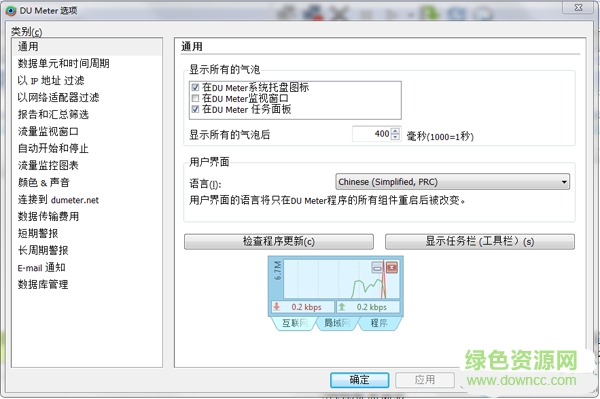This screenshot has width=600, height=399.
Task: Select 以网络适配器过滤 category
Action: [x=58, y=97]
